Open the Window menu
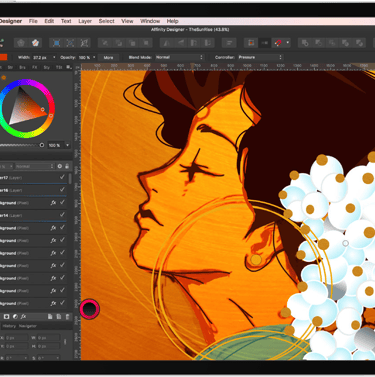Viewport: 375px width, 377px height. (x=150, y=21)
